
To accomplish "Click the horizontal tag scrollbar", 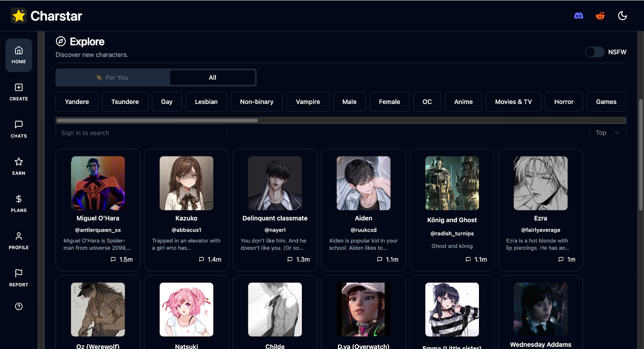I will 157,120.
